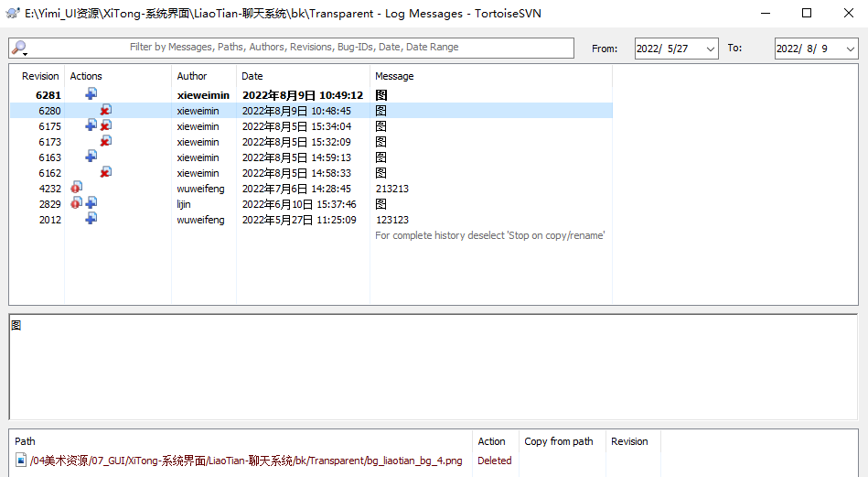Click the message text 123123
Image resolution: width=868 pixels, height=477 pixels.
tap(392, 220)
